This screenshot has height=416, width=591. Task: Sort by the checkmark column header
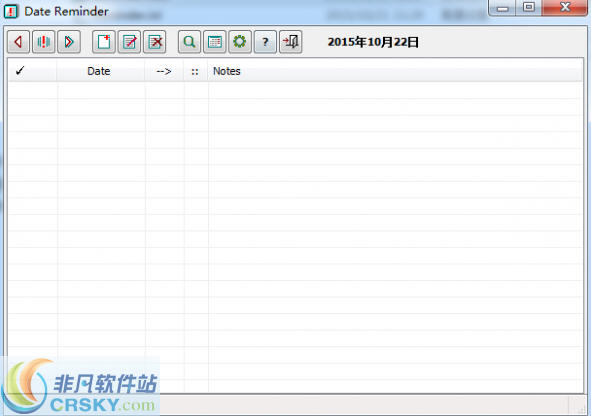(x=32, y=71)
